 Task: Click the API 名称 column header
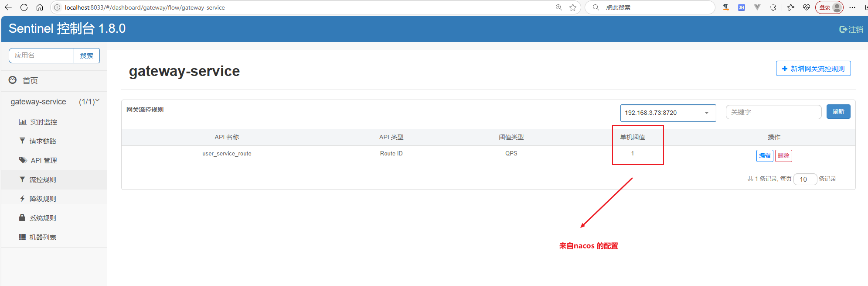point(227,137)
